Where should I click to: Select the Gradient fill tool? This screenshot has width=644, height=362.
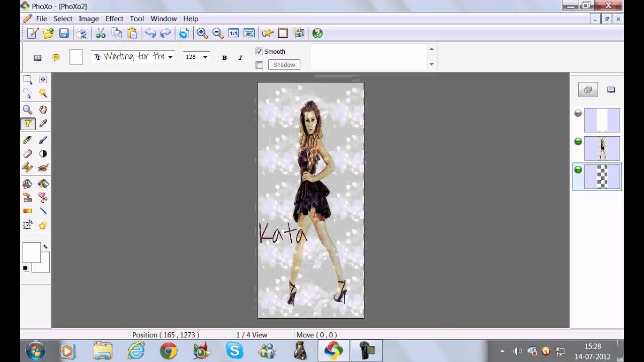28,211
